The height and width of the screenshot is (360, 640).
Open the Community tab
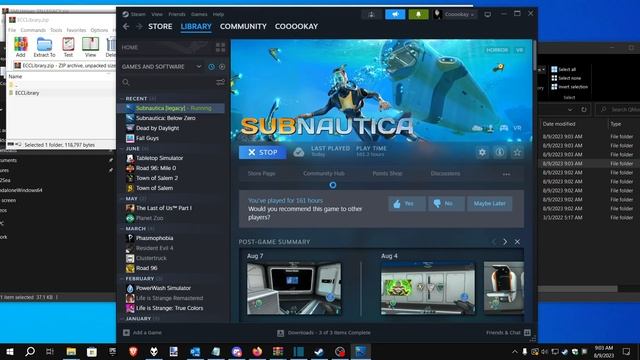[243, 27]
